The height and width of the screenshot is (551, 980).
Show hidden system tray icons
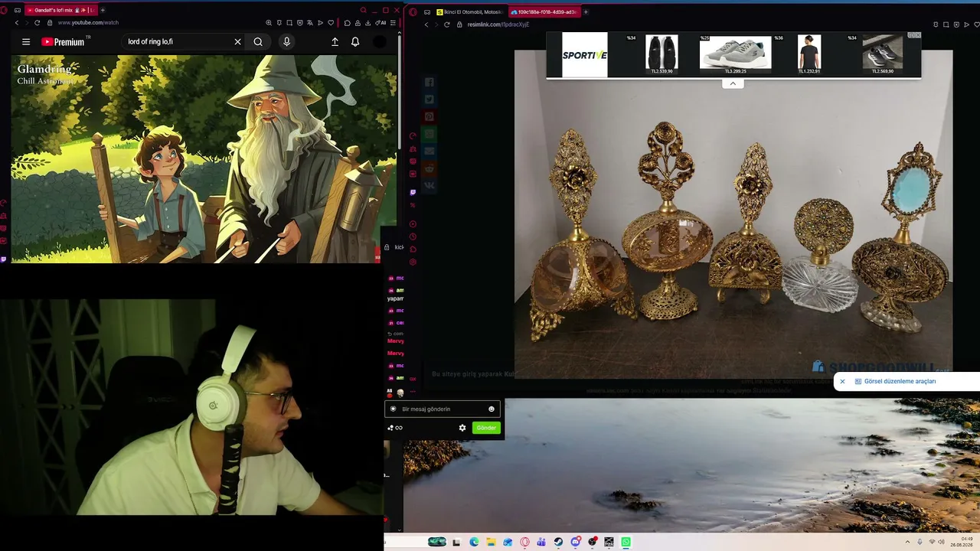907,542
